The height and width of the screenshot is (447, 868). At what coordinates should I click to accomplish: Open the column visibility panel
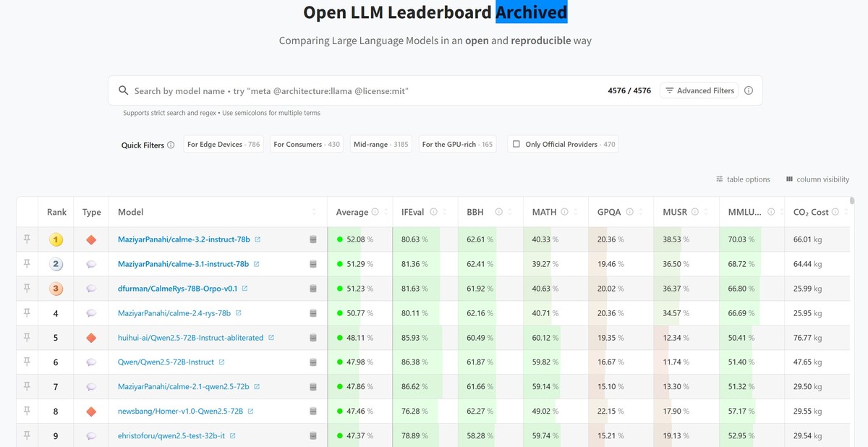818,179
